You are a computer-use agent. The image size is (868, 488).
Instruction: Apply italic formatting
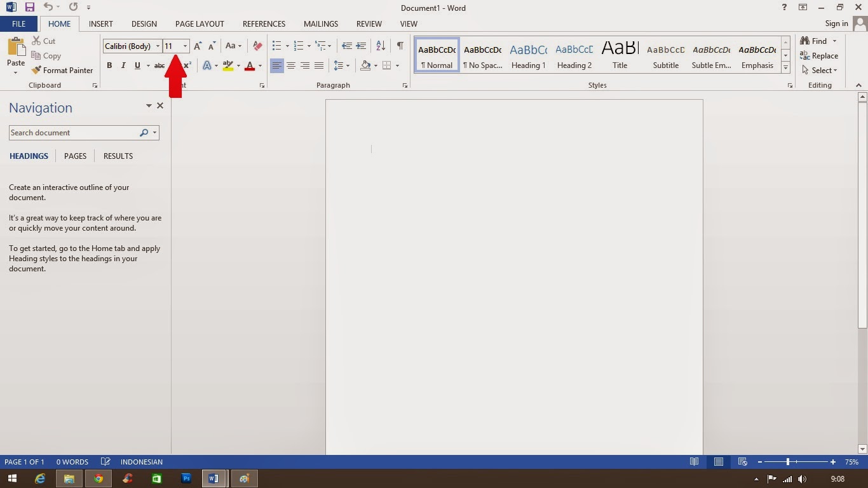click(123, 65)
